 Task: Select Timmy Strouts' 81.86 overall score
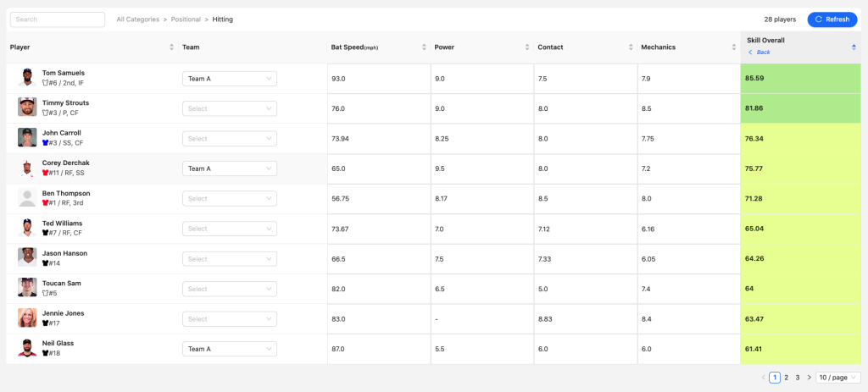[754, 108]
